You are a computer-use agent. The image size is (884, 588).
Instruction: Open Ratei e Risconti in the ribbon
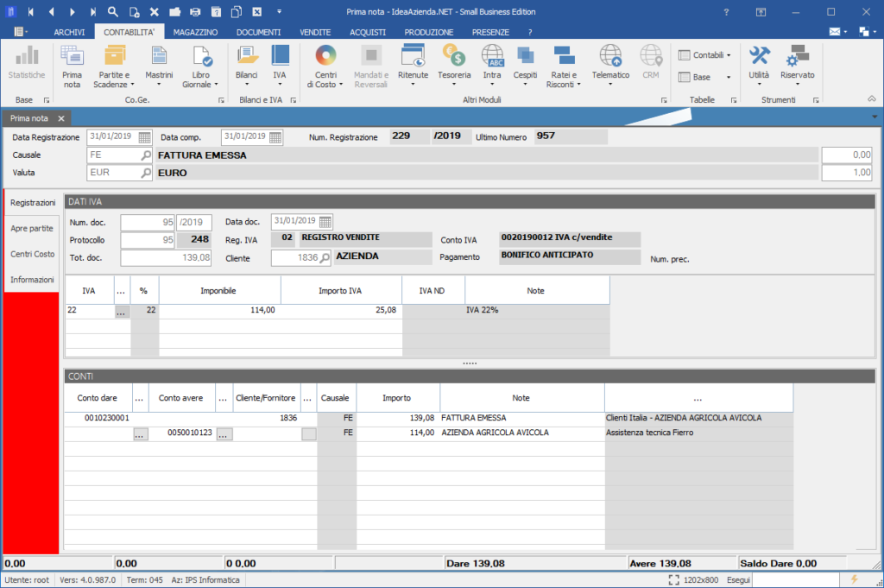click(564, 66)
